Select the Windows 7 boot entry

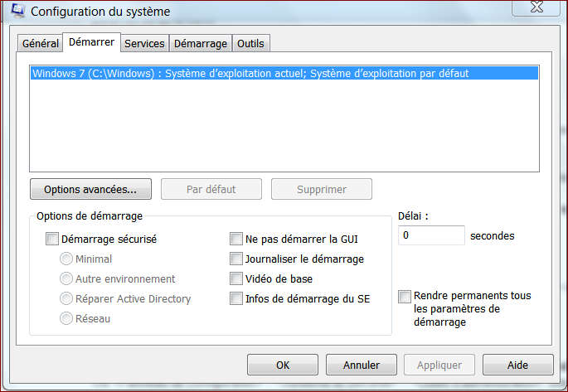pyautogui.click(x=250, y=73)
